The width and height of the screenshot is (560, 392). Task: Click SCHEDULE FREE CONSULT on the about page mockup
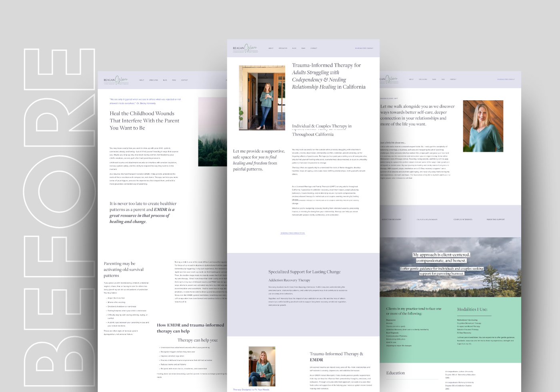click(x=506, y=79)
